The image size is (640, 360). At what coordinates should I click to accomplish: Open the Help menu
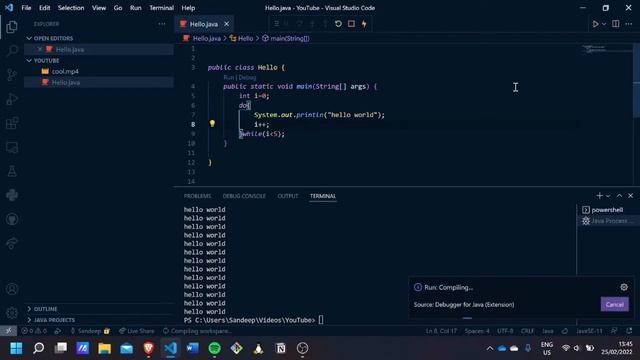pyautogui.click(x=188, y=8)
